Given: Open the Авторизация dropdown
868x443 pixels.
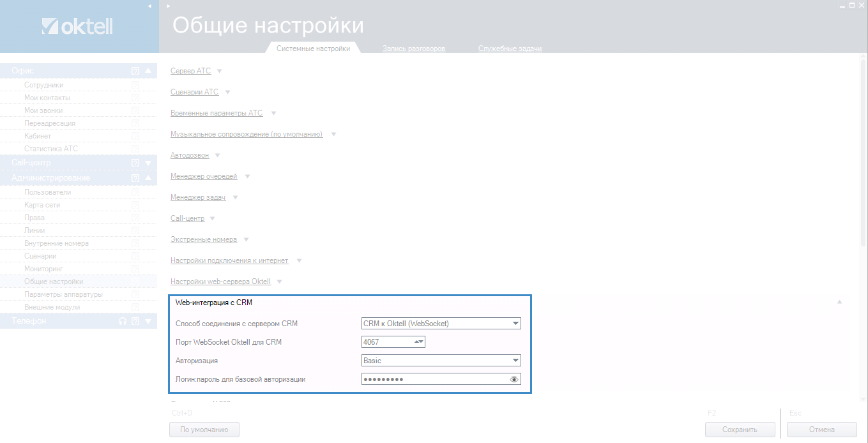Looking at the screenshot, I should 515,361.
